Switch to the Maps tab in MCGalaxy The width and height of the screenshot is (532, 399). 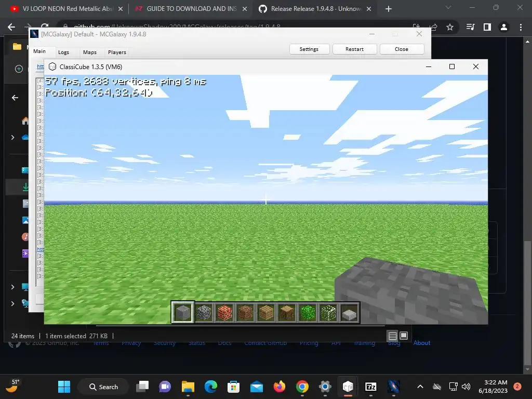coord(89,52)
